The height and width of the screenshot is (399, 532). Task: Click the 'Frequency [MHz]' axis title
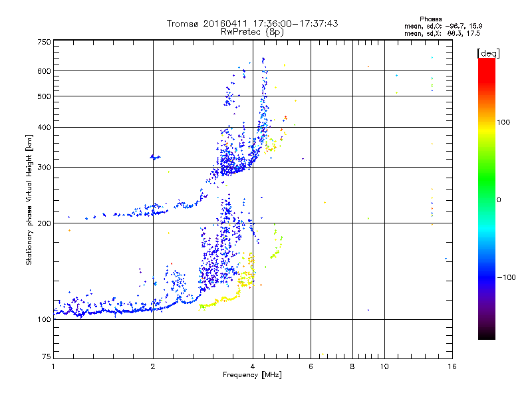coord(252,375)
